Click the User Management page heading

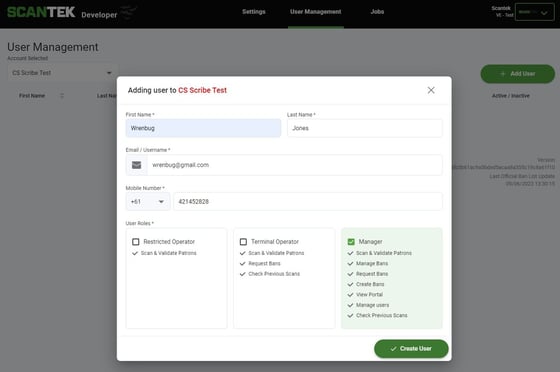coord(53,47)
